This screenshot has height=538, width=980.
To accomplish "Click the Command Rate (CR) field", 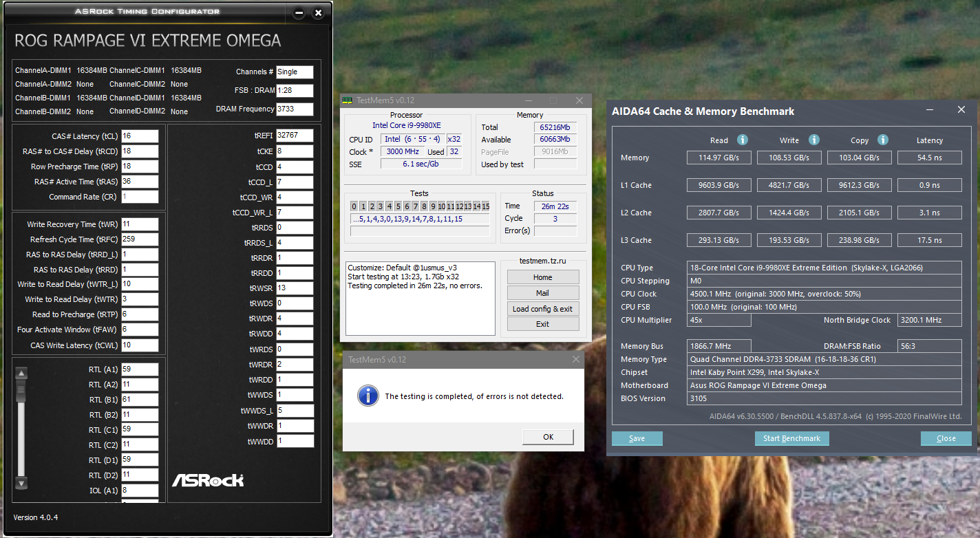I will pyautogui.click(x=140, y=197).
